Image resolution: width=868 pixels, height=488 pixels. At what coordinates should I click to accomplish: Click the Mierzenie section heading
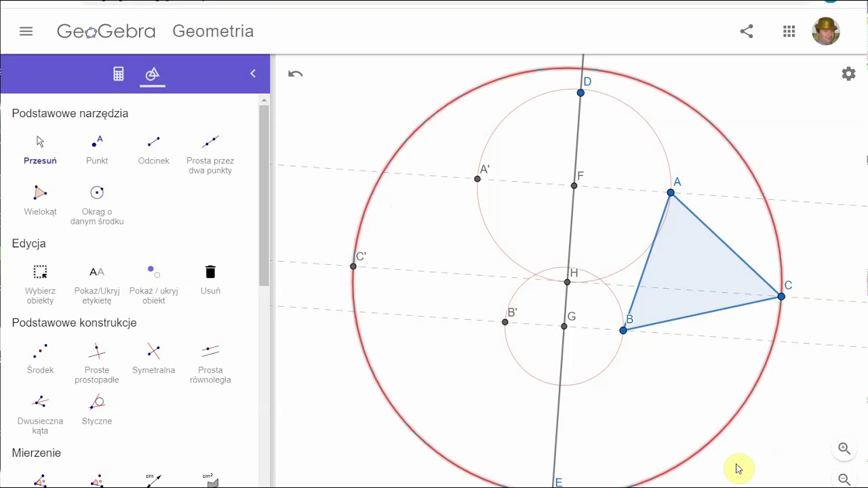(36, 453)
